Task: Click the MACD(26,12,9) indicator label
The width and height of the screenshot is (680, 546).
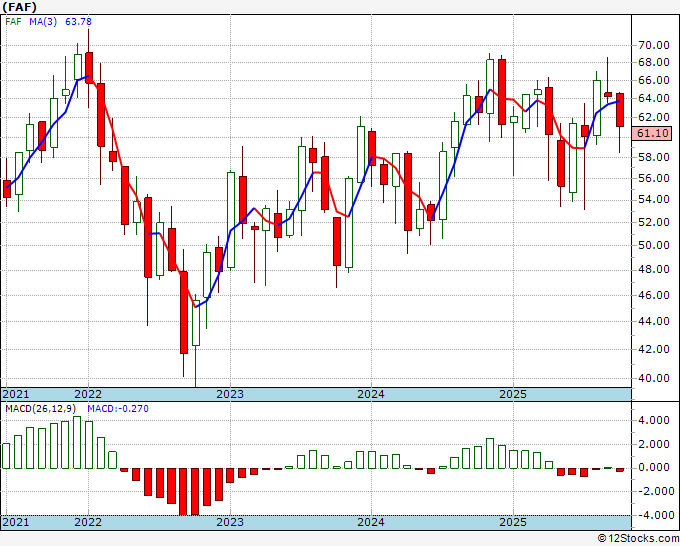Action: [41, 409]
